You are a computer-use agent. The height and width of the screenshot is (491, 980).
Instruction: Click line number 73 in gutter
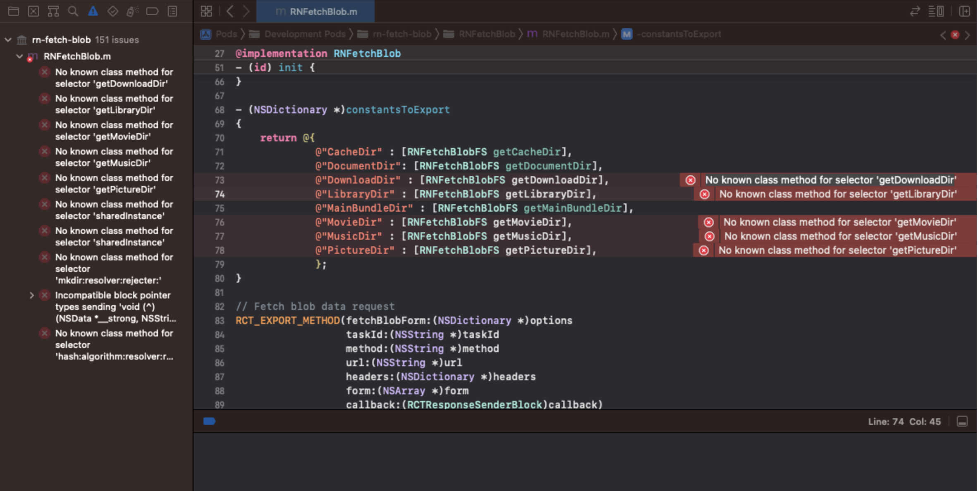pos(220,180)
